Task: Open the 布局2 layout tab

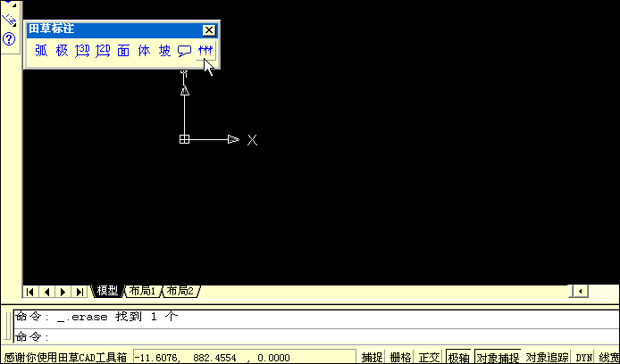Action: click(180, 292)
